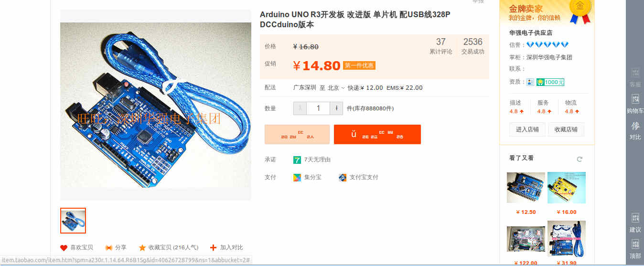Click the red heart 喜欢宝贝 icon

(x=64, y=248)
